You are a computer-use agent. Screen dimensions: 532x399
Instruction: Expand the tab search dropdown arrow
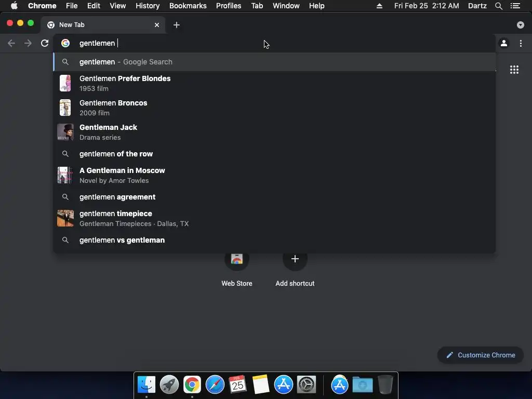521,25
